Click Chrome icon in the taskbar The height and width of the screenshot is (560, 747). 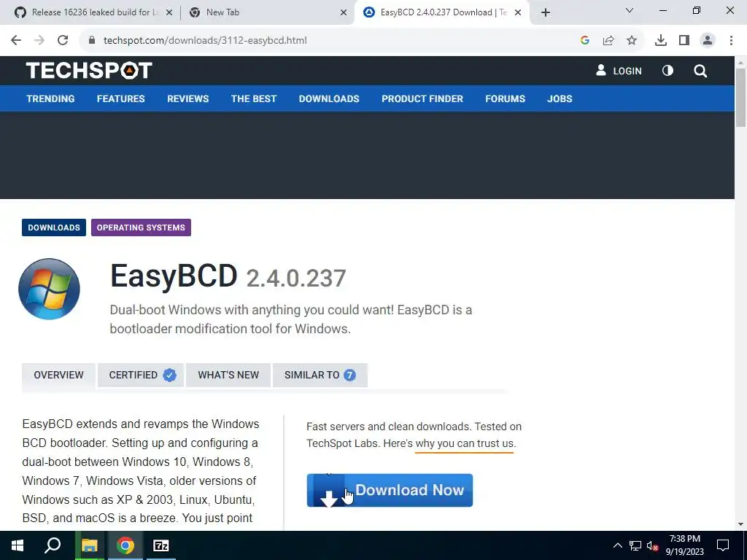tap(125, 545)
